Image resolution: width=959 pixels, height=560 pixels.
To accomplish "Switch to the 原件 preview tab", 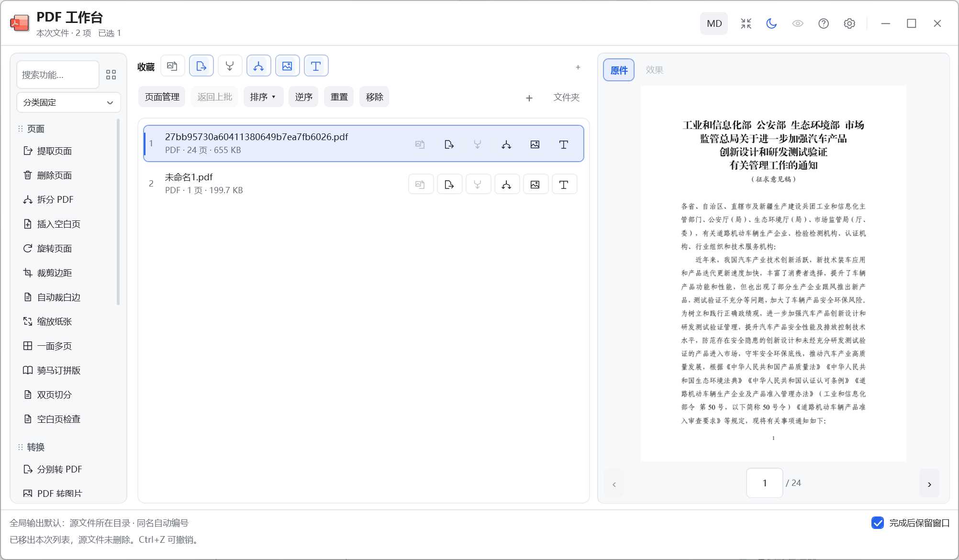I will click(619, 70).
